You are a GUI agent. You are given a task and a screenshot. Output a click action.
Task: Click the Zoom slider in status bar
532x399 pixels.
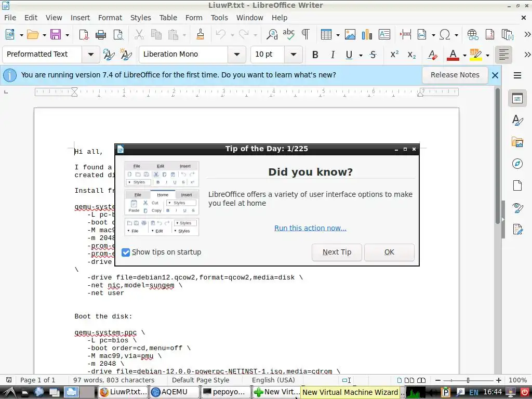pyautogui.click(x=468, y=380)
